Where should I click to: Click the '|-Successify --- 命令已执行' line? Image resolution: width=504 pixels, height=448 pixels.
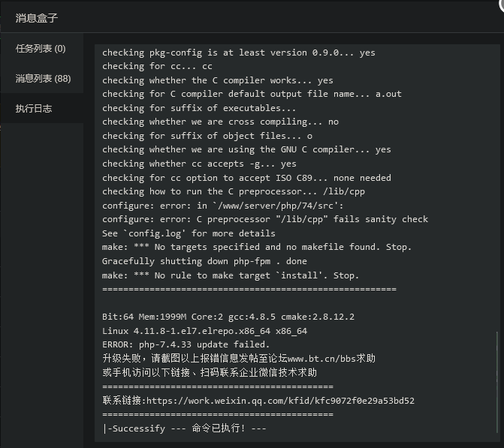[184, 428]
